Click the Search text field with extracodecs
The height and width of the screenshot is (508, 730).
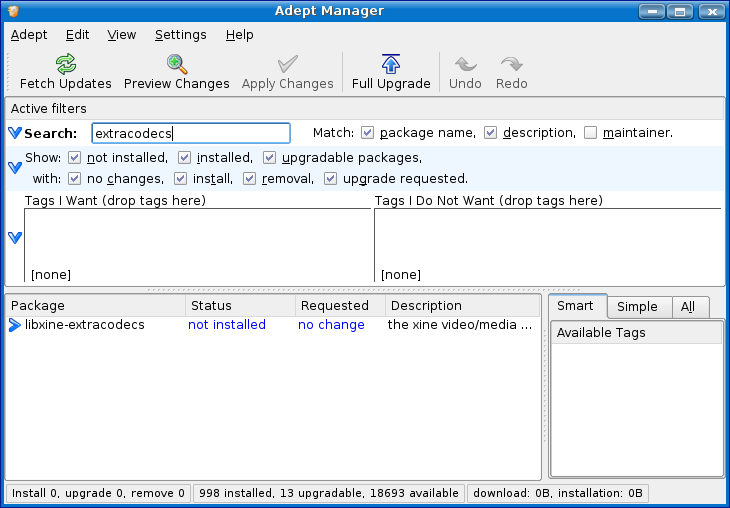[x=191, y=133]
